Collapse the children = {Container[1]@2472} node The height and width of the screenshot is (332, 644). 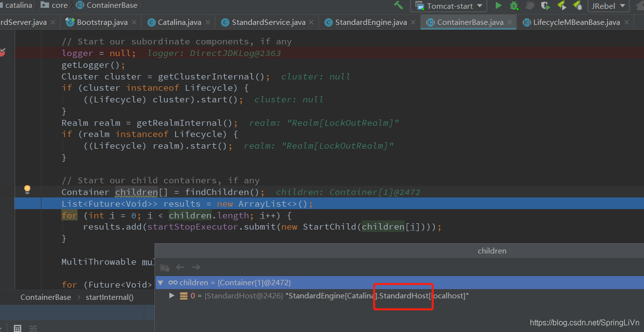161,283
